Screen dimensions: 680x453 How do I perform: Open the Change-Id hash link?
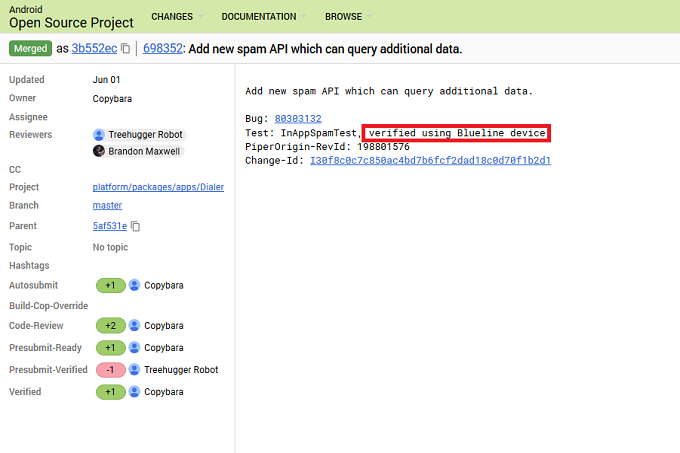click(430, 160)
